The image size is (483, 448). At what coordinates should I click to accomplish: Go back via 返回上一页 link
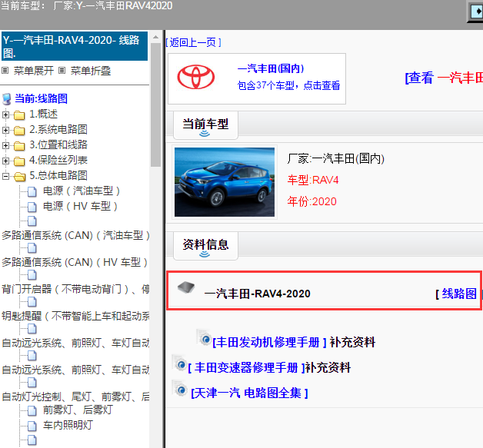tap(194, 42)
